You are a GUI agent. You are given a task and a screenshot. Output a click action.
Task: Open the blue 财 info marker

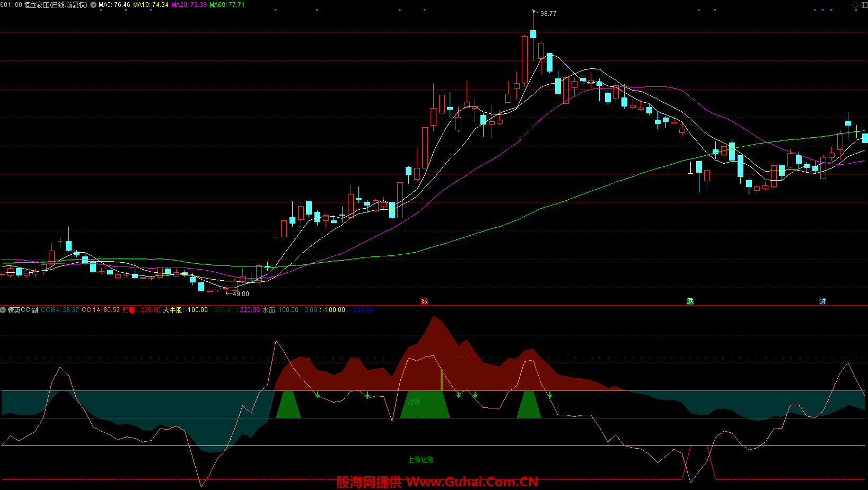coord(822,301)
